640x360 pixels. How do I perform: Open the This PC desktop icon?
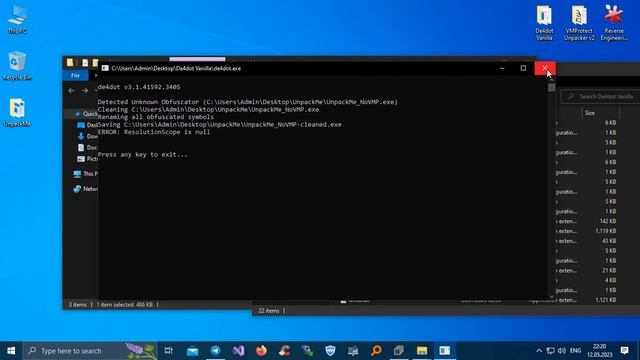[17, 19]
